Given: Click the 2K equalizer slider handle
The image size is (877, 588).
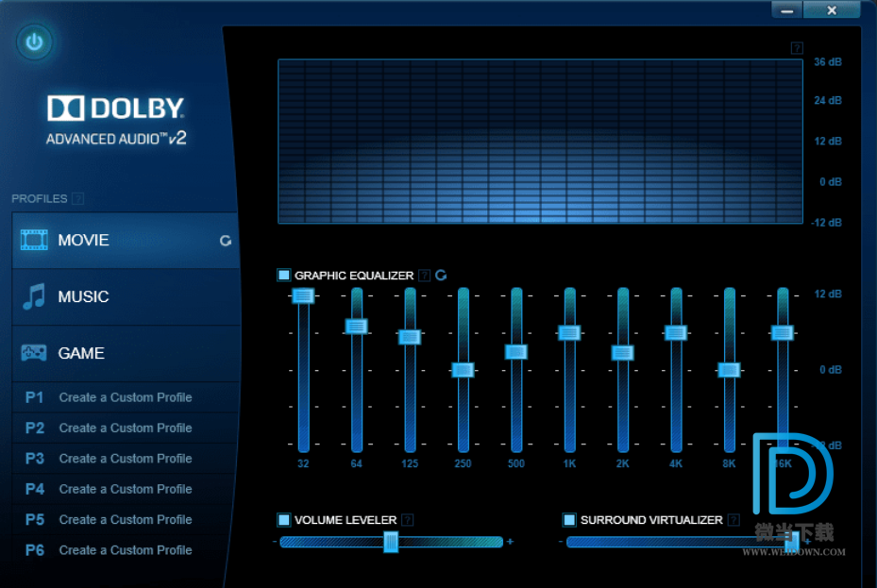Looking at the screenshot, I should pyautogui.click(x=622, y=353).
